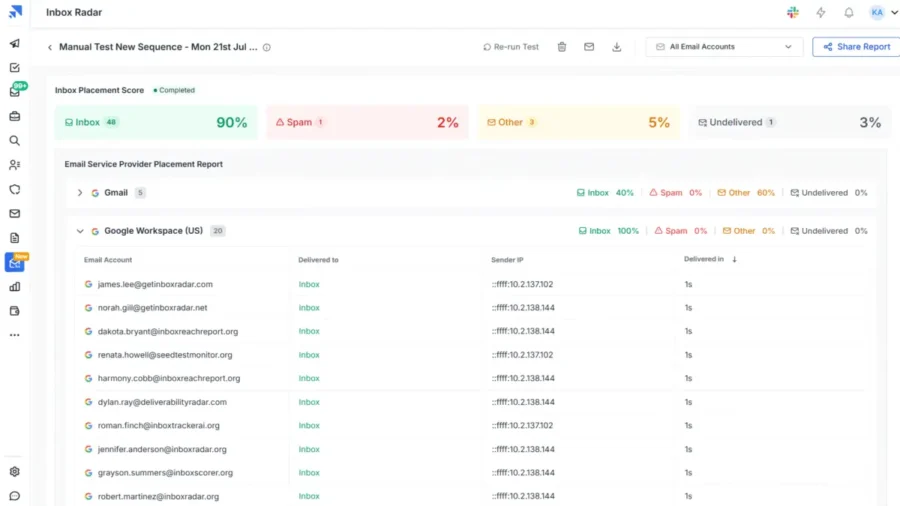Click the megaphone icon in sidebar
Image resolution: width=900 pixels, height=506 pixels.
tap(14, 44)
